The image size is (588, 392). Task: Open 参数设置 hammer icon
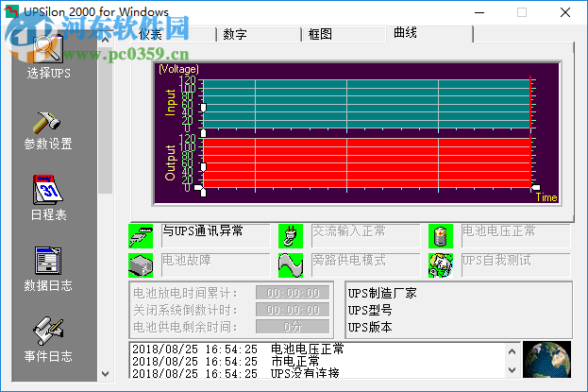pyautogui.click(x=46, y=123)
